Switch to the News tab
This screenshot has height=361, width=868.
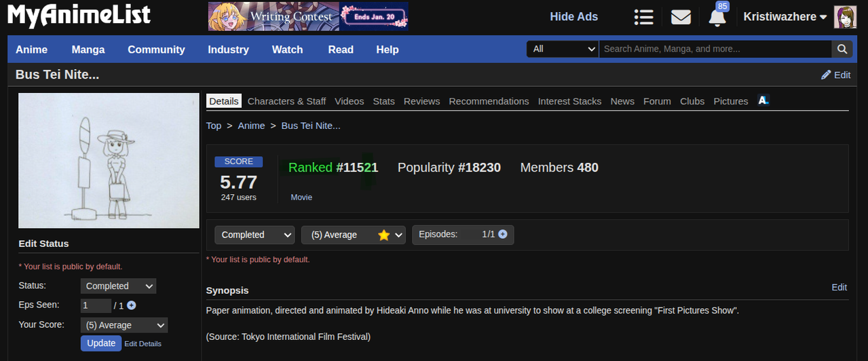[x=622, y=101]
